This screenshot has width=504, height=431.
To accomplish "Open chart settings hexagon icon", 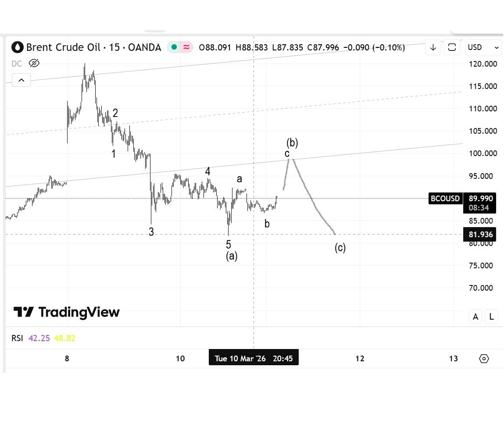I will [x=484, y=359].
